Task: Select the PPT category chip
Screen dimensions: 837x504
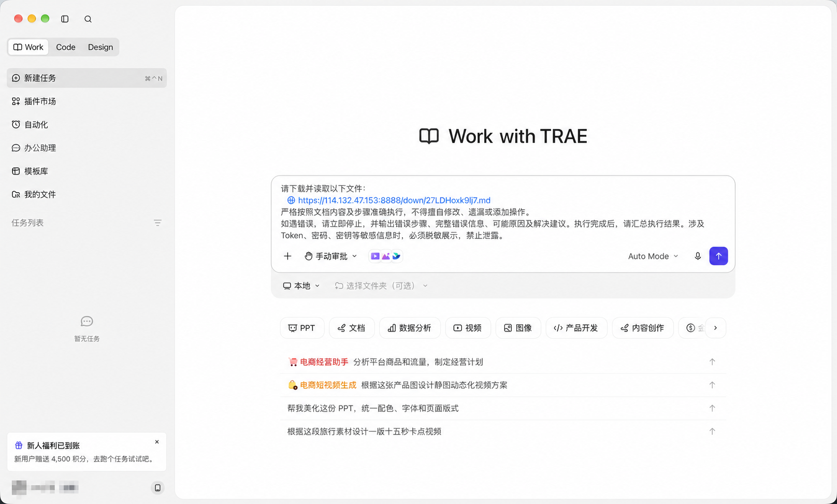Action: tap(302, 328)
